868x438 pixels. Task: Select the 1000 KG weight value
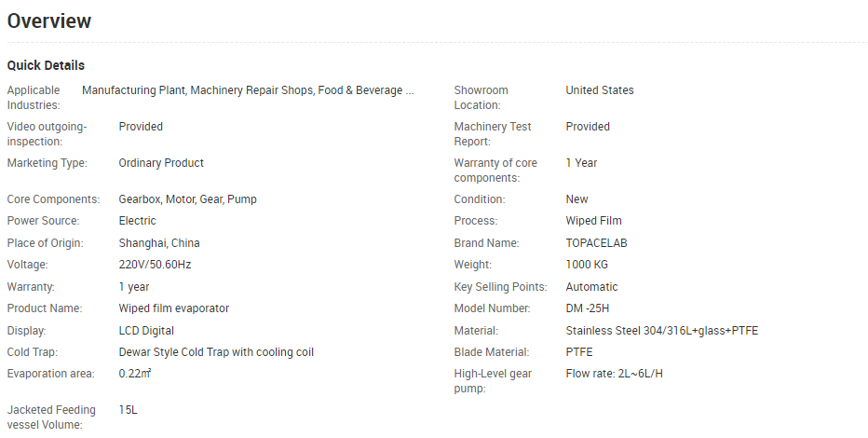point(587,265)
